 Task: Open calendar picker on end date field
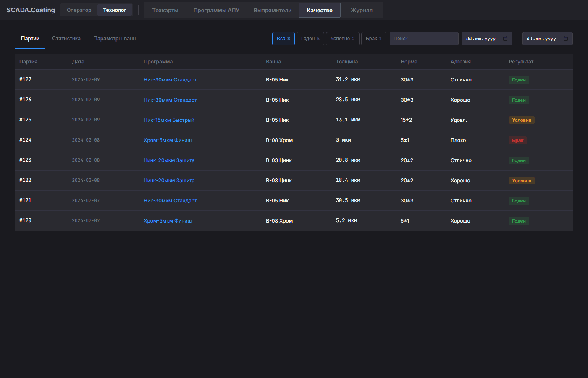pyautogui.click(x=566, y=39)
